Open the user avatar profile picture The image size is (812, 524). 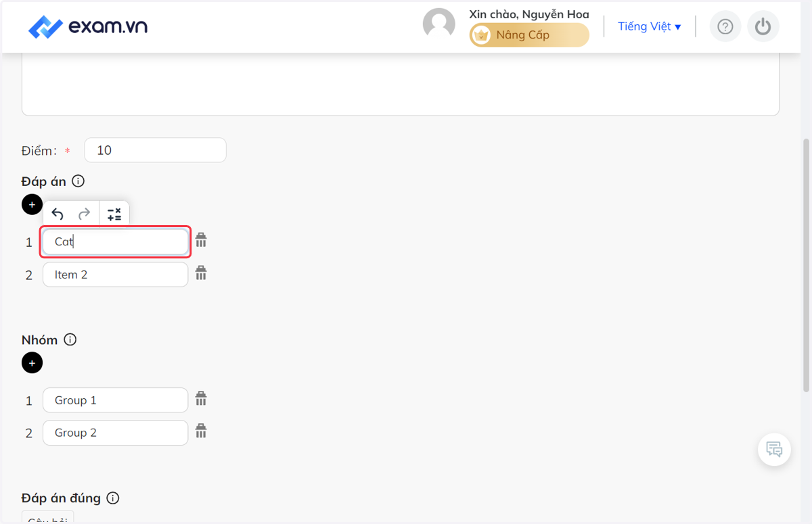tap(439, 25)
